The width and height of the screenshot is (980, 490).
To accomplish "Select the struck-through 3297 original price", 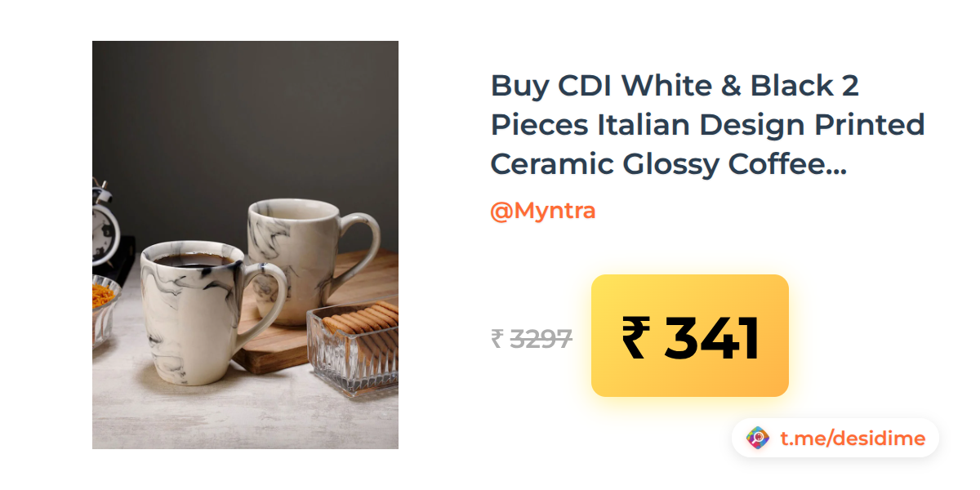I will 541,338.
